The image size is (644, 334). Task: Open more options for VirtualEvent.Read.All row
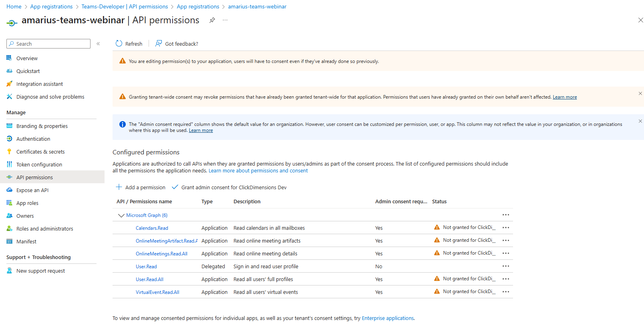click(506, 292)
